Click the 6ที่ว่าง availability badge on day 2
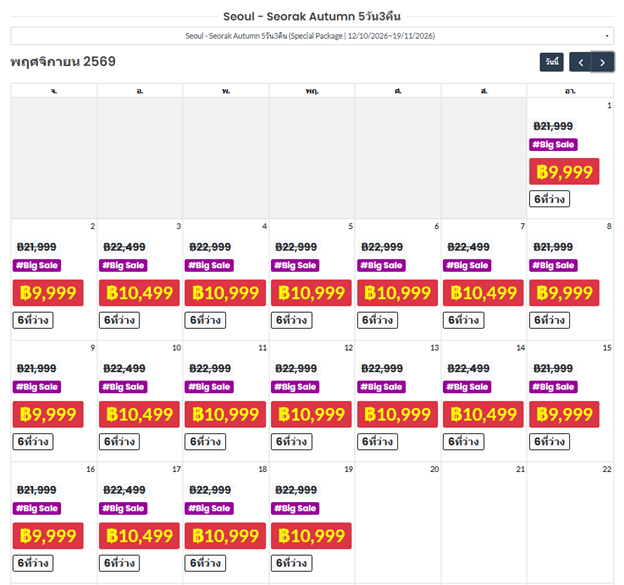This screenshot has height=585, width=624. coord(34,320)
